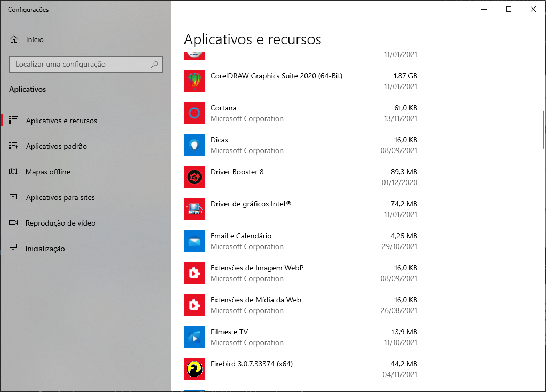Click the Firebird phoenix icon
Screen dimensions: 546x392
coord(194,370)
